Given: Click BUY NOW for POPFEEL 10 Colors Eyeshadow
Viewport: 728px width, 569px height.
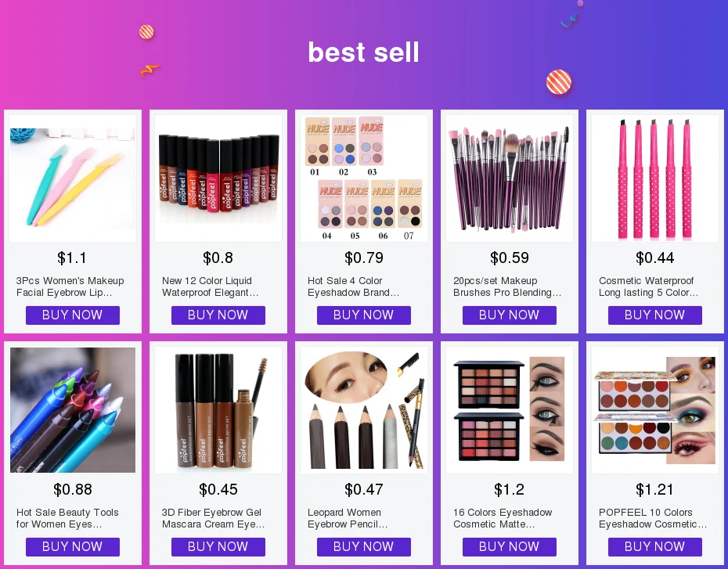Looking at the screenshot, I should coord(654,547).
